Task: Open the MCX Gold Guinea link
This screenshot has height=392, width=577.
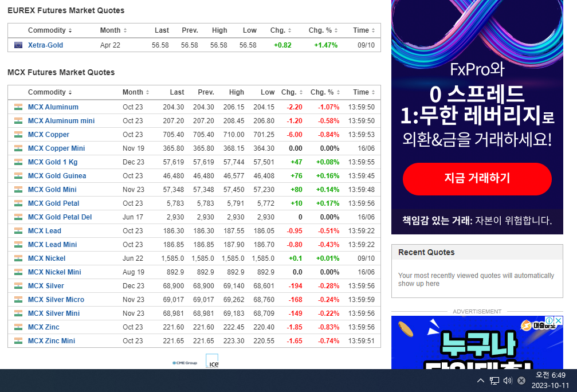Action: tap(57, 176)
